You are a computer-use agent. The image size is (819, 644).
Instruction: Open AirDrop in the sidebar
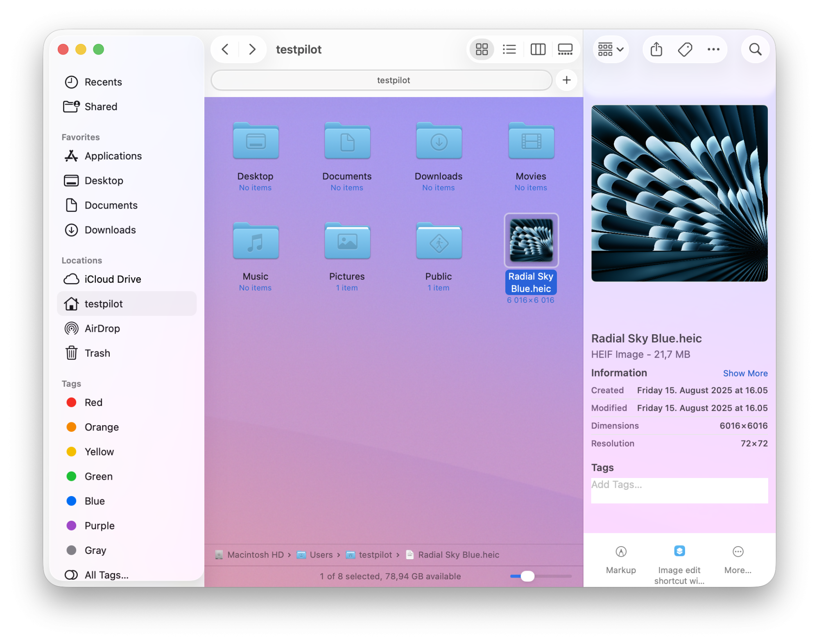(x=102, y=329)
